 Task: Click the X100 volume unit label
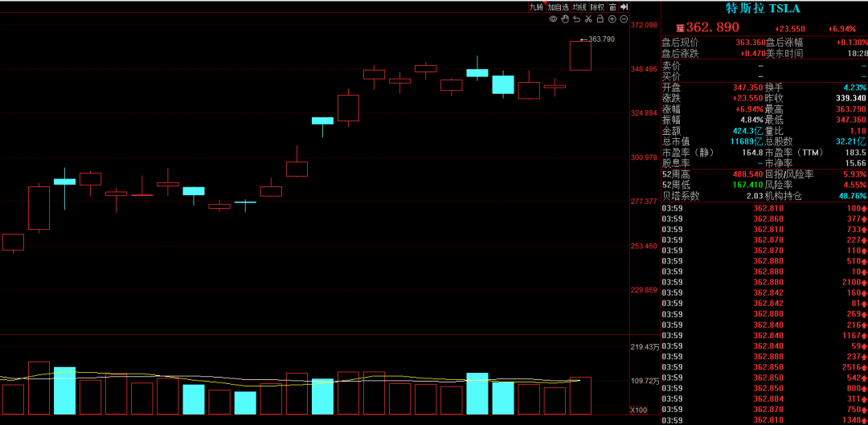pos(639,411)
